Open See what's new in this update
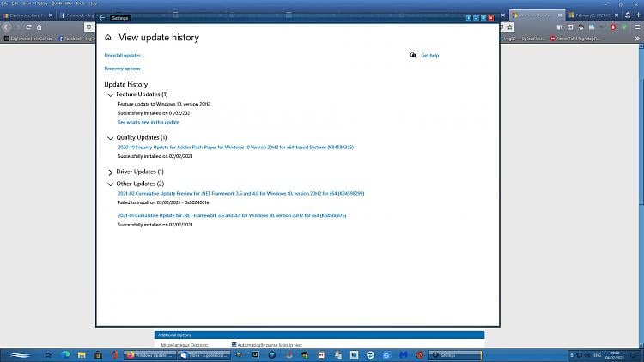The width and height of the screenshot is (644, 362). (149, 122)
